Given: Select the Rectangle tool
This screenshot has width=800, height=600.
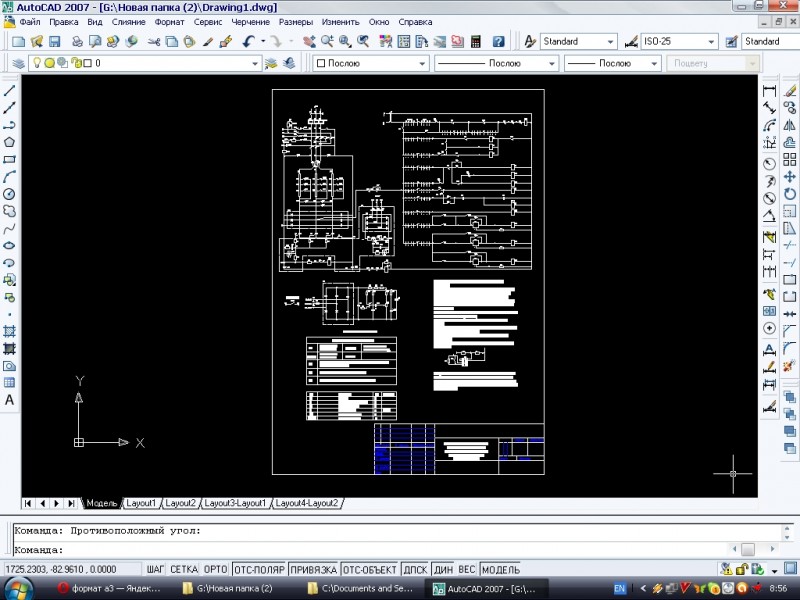Looking at the screenshot, I should [9, 160].
